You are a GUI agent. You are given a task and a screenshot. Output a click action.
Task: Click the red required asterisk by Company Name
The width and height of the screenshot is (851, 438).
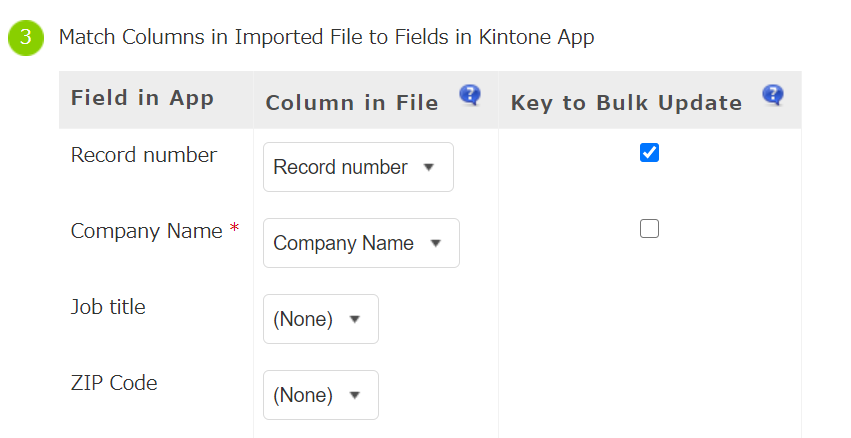point(234,231)
